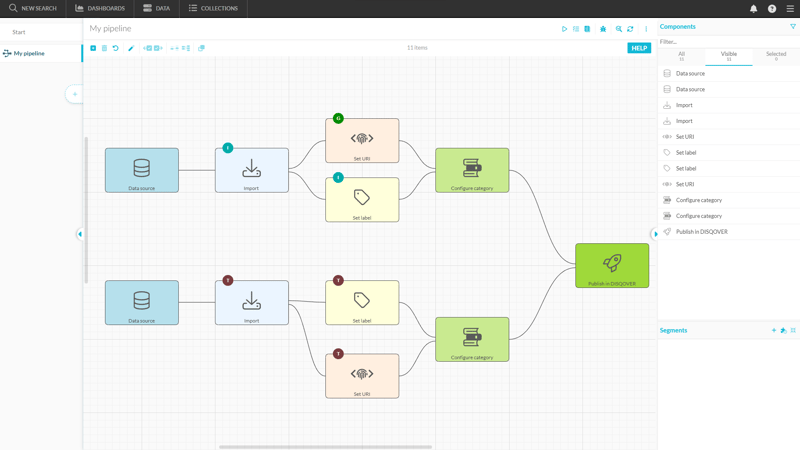This screenshot has height=450, width=800.
Task: Click the select upstream components icon
Action: (147, 48)
